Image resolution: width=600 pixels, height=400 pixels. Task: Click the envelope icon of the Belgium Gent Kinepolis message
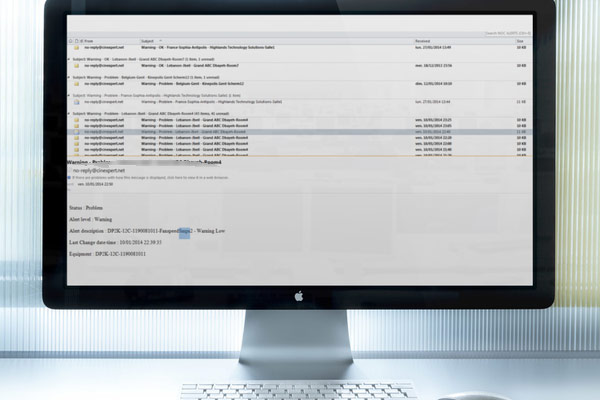pos(77,84)
